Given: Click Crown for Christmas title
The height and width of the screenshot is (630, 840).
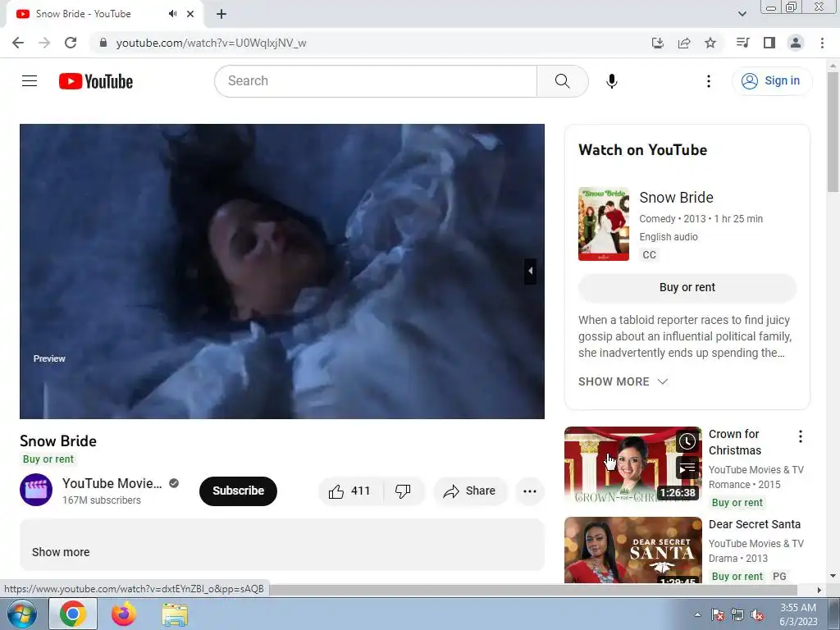Looking at the screenshot, I should pyautogui.click(x=734, y=442).
